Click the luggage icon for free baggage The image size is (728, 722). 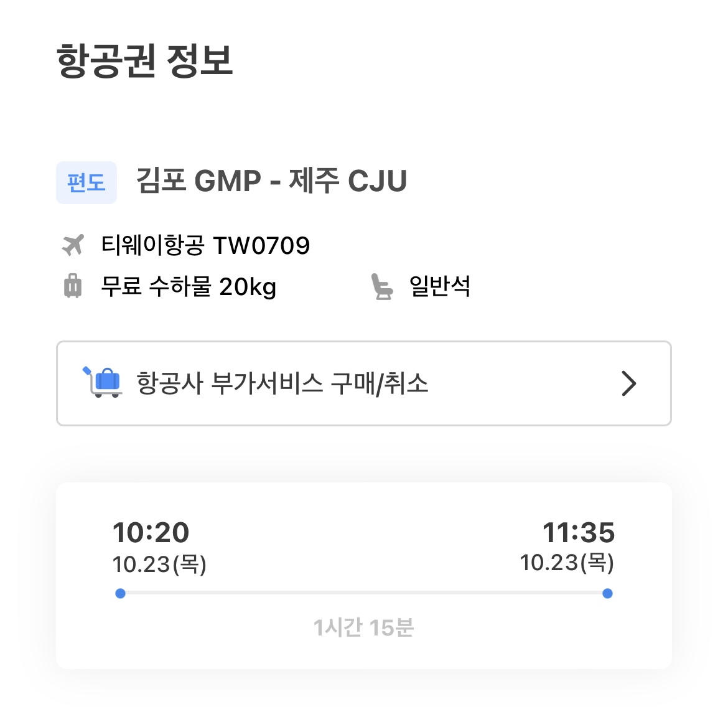click(73, 286)
